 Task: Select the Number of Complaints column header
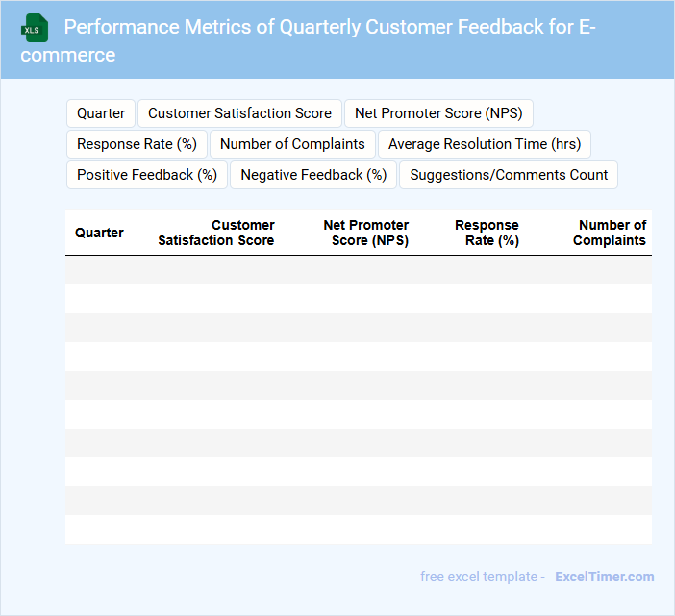pyautogui.click(x=610, y=233)
